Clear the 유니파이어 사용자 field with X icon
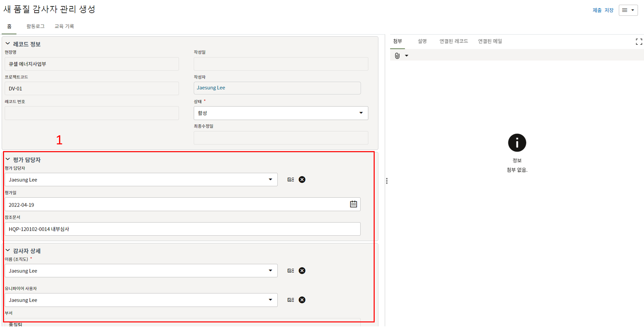 coord(302,300)
